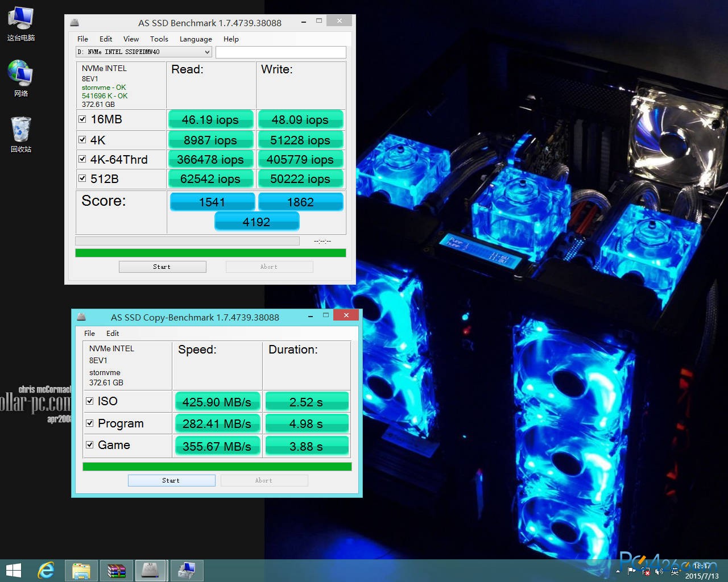
Task: Click write score 1862
Action: (301, 202)
